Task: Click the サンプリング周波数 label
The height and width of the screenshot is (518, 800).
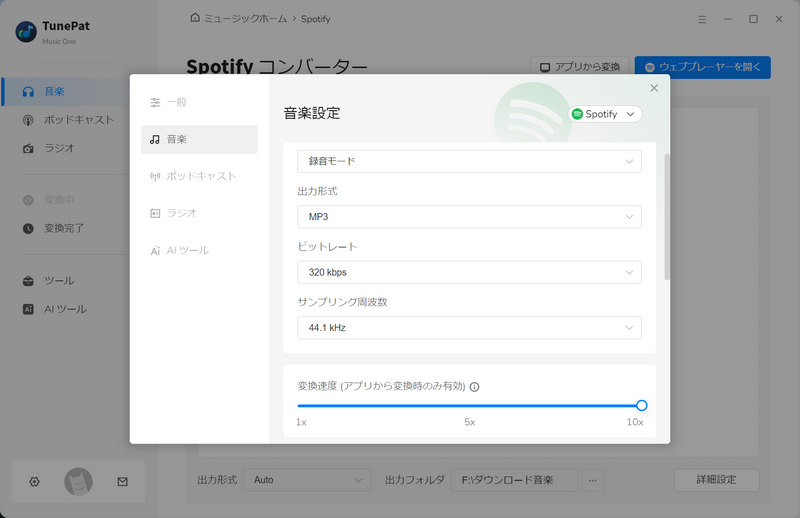Action: coord(342,302)
